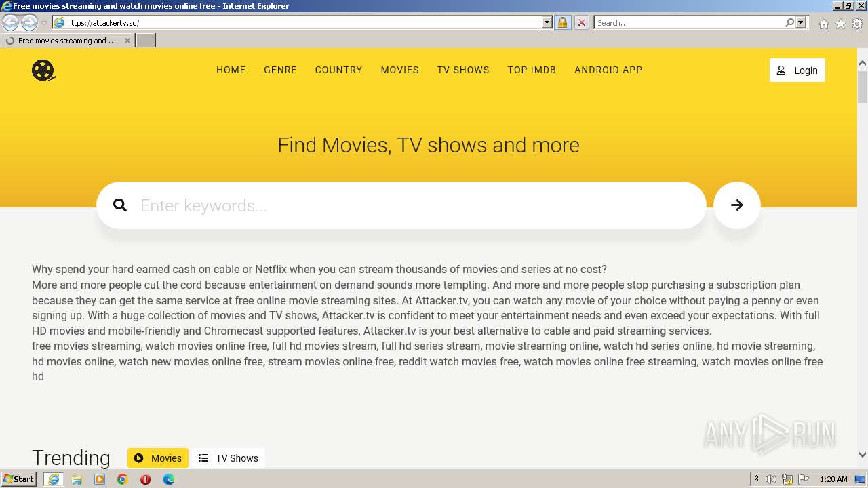868x488 pixels.
Task: Open the IE favorites star
Action: point(840,23)
